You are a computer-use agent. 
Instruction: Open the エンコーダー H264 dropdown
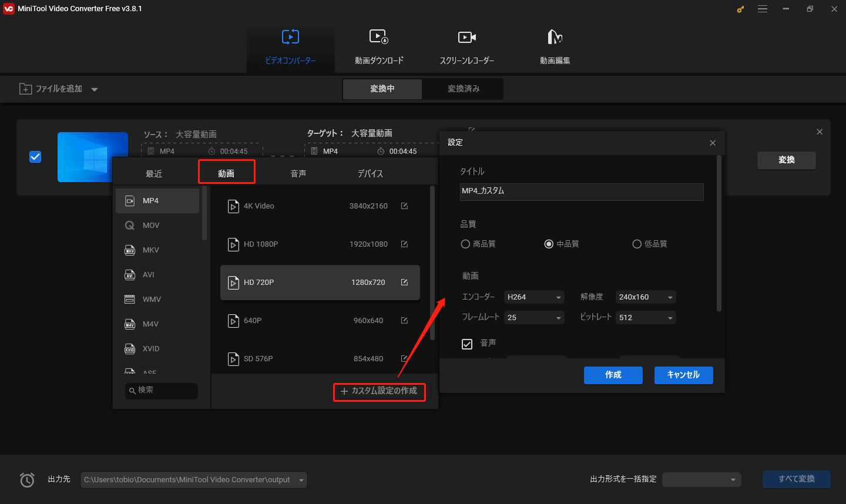pyautogui.click(x=535, y=297)
